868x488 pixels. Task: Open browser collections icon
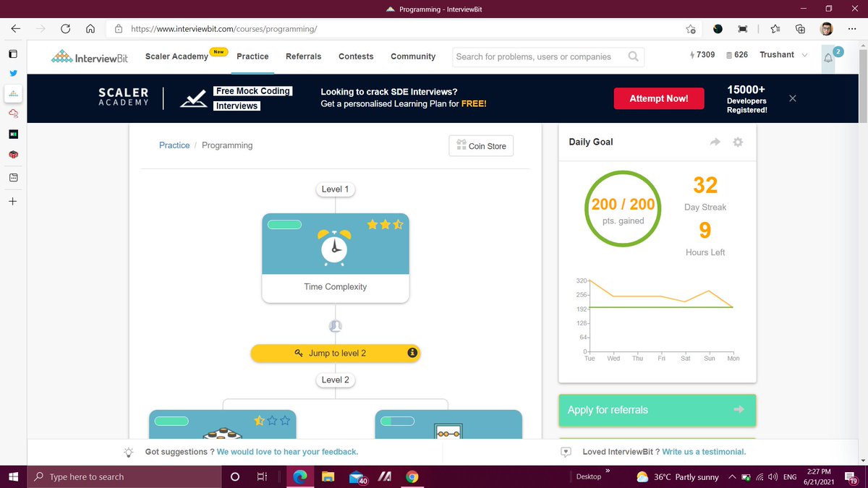tap(800, 29)
